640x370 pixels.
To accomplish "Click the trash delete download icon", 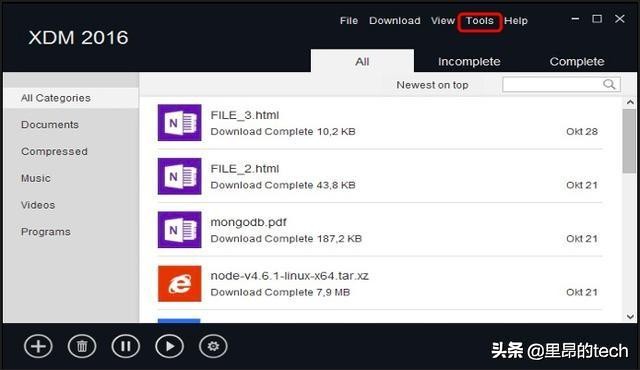I will tap(82, 346).
